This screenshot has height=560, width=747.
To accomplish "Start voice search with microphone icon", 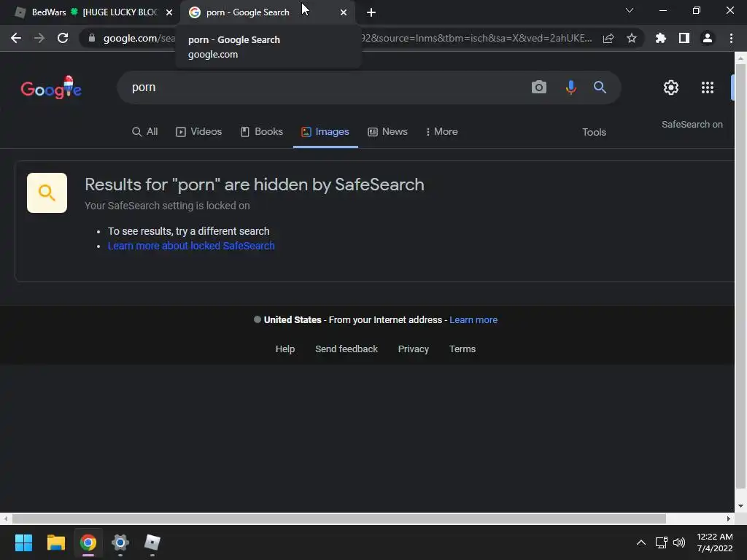I will click(570, 87).
